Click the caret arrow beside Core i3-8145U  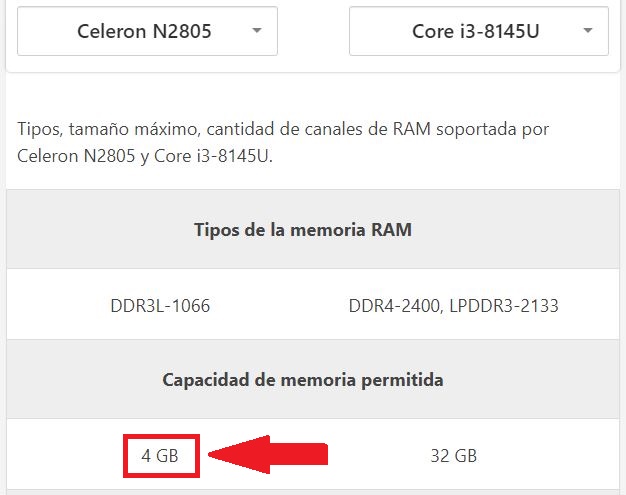pyautogui.click(x=588, y=30)
